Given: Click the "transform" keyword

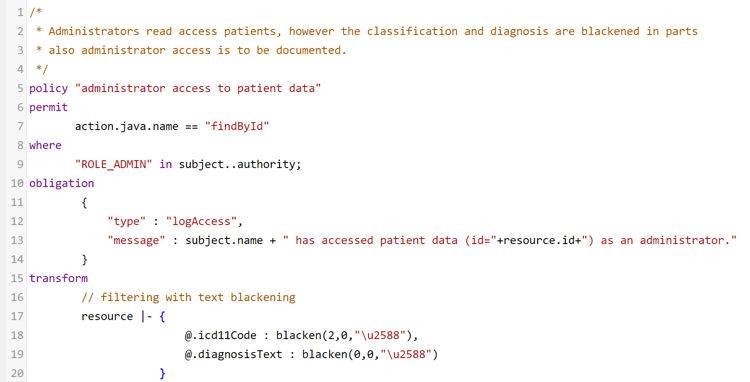Looking at the screenshot, I should (x=58, y=278).
